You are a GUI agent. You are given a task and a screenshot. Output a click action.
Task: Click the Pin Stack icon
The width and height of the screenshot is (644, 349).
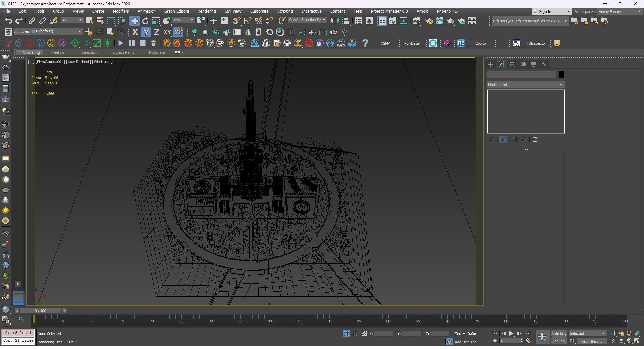coord(491,139)
